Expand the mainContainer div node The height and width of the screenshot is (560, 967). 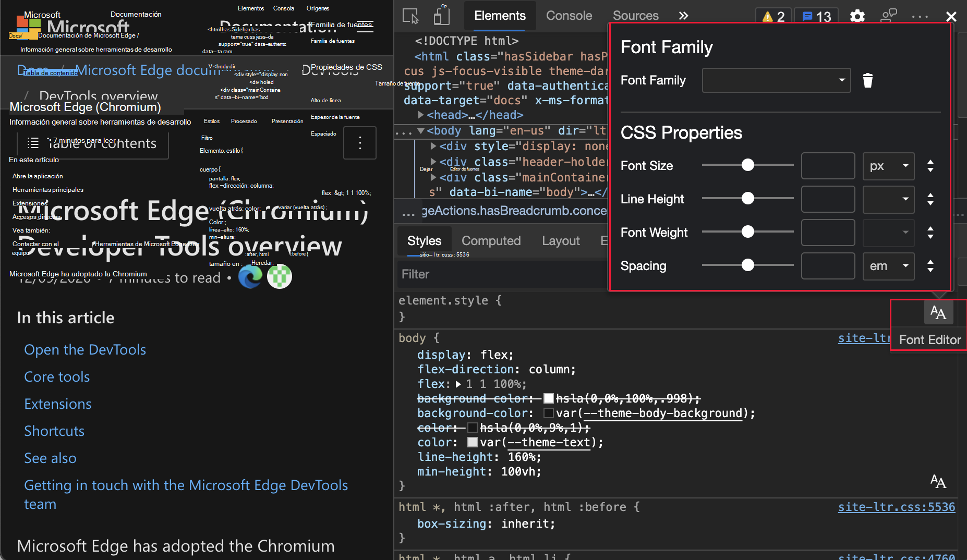(433, 177)
